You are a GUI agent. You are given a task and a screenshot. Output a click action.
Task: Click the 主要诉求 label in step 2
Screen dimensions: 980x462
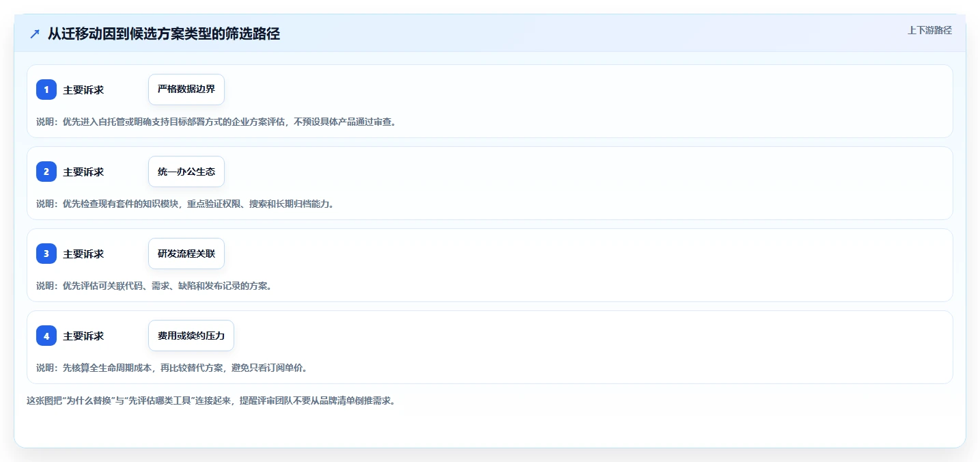pos(83,172)
